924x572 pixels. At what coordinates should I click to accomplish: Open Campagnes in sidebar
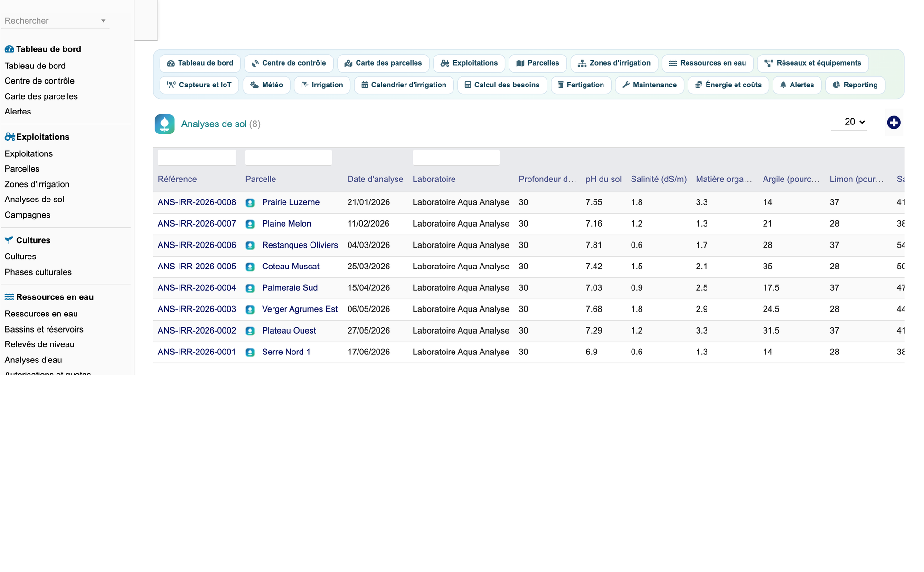tap(28, 215)
